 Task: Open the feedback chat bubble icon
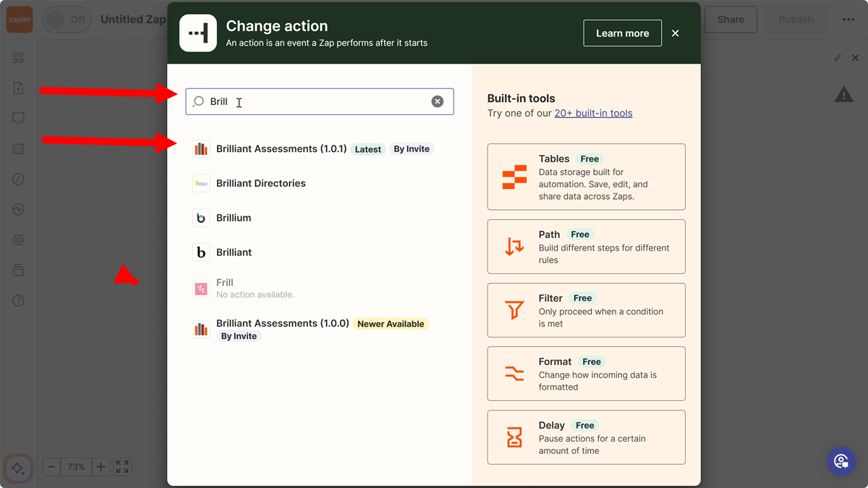click(x=18, y=118)
